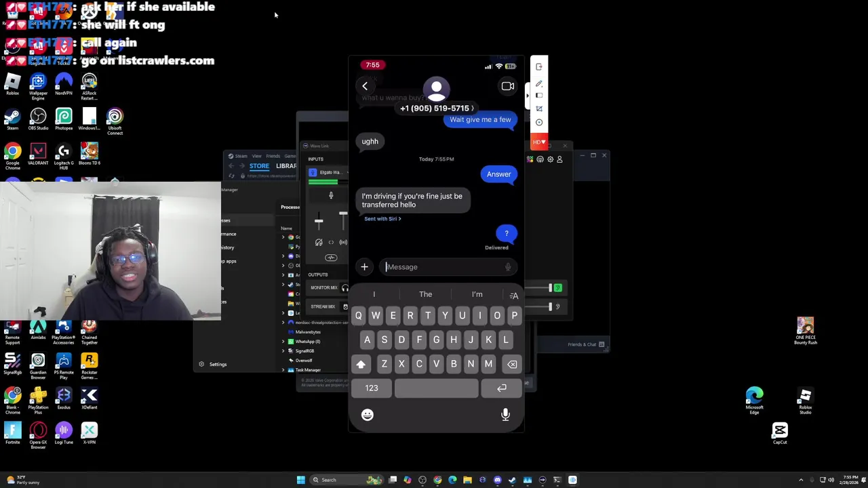Select the Overwolf process in Task Manager
The image size is (868, 488).
(x=303, y=361)
